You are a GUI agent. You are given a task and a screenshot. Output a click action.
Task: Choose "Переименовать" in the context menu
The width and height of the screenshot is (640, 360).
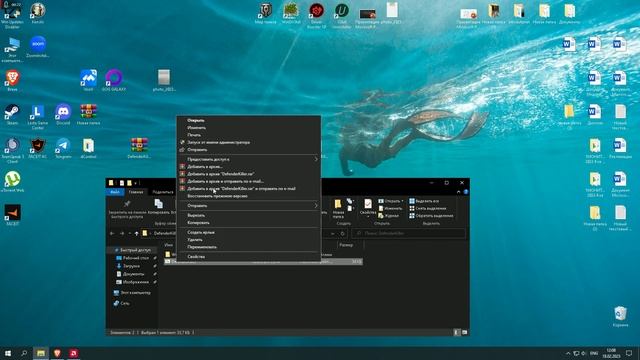pyautogui.click(x=202, y=247)
